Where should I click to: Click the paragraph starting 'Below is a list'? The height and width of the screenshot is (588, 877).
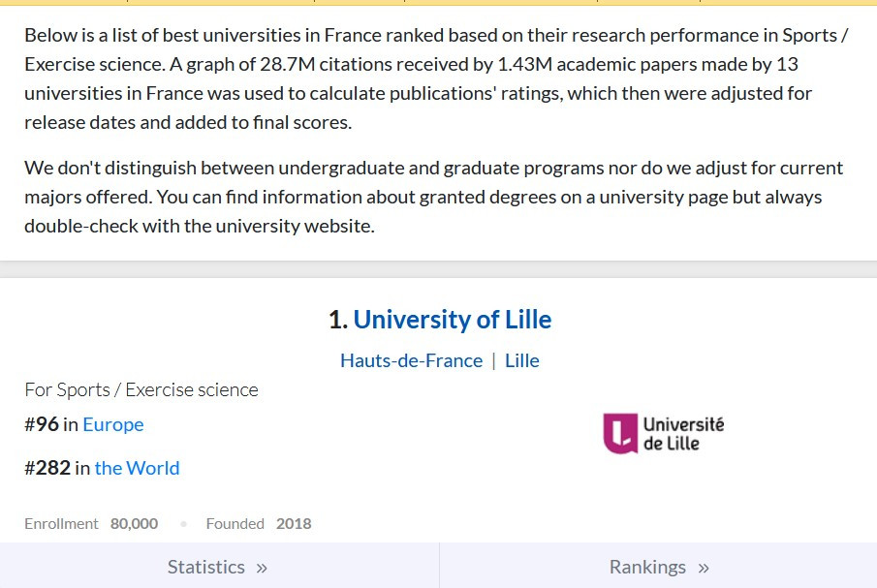point(436,78)
